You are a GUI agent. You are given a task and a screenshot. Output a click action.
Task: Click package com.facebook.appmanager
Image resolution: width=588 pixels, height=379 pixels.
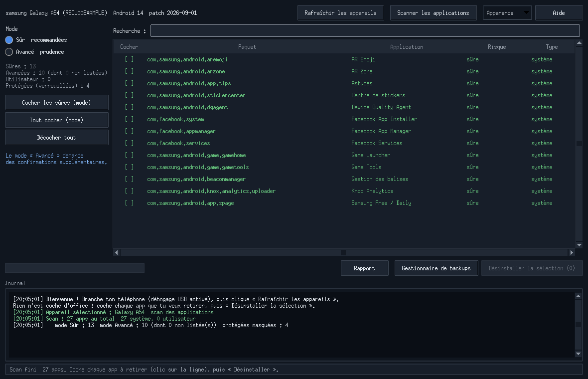click(x=181, y=131)
